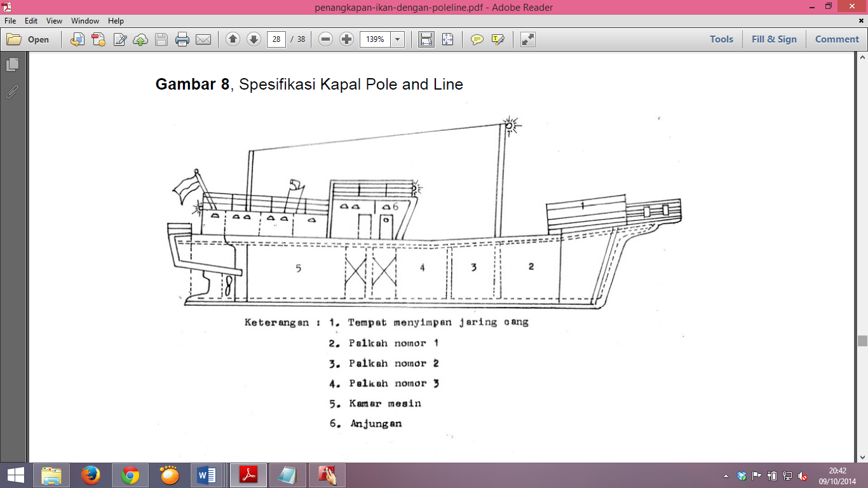Click scrollbar down arrow
Screen dimensions: 868x488
[x=862, y=457]
